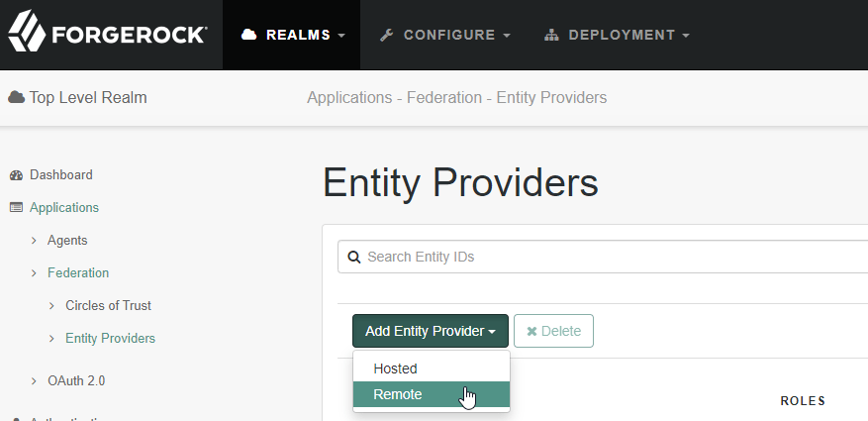The height and width of the screenshot is (421, 868).
Task: Click the Deployment sitemap icon
Action: coord(552,35)
